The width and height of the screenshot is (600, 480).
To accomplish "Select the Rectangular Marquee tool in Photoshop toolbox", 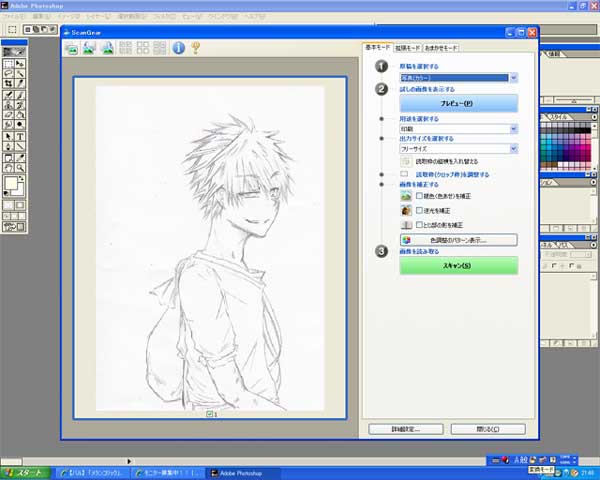I will coord(8,64).
